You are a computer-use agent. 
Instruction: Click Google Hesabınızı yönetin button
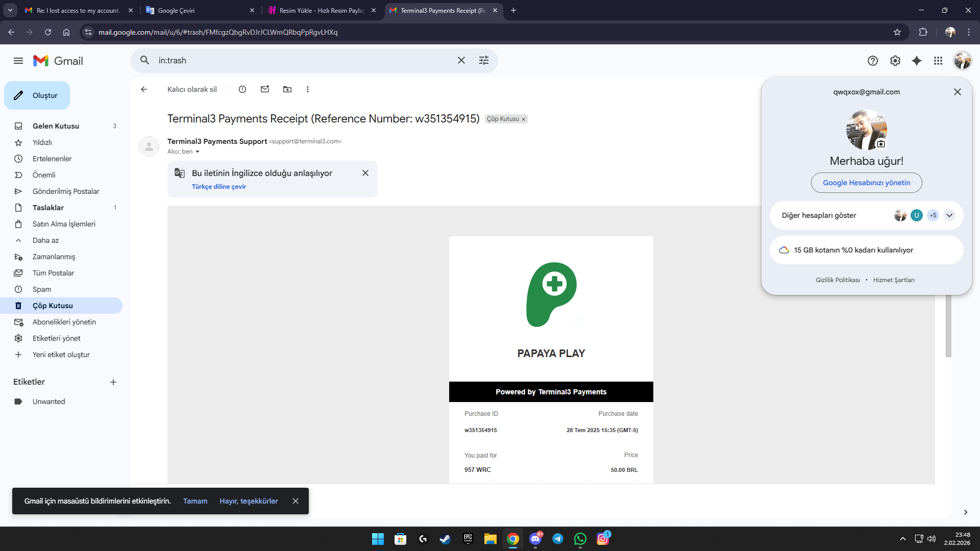[x=867, y=183]
